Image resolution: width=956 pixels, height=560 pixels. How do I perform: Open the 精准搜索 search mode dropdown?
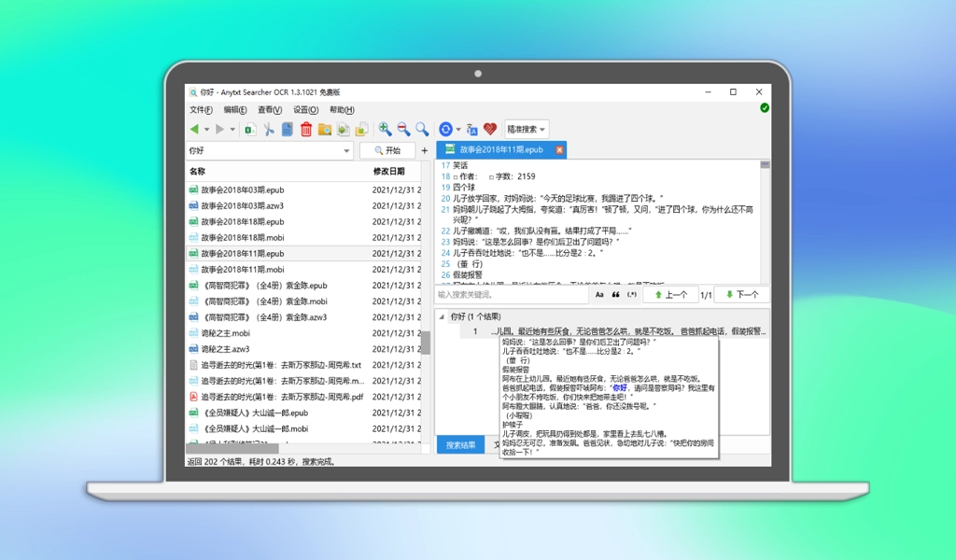pyautogui.click(x=527, y=129)
